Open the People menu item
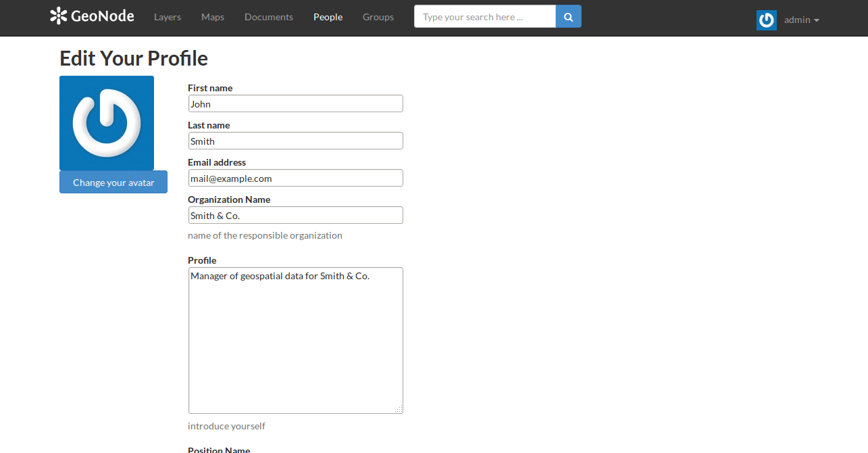The image size is (868, 453). (x=328, y=17)
